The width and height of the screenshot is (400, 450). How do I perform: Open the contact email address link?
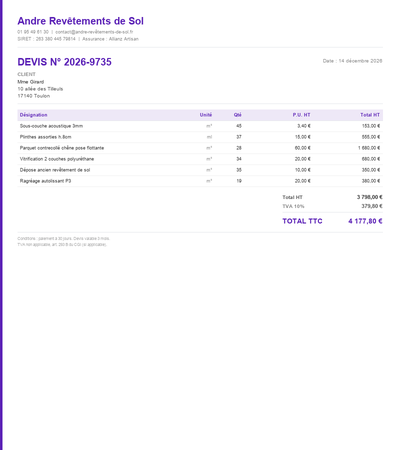point(94,32)
